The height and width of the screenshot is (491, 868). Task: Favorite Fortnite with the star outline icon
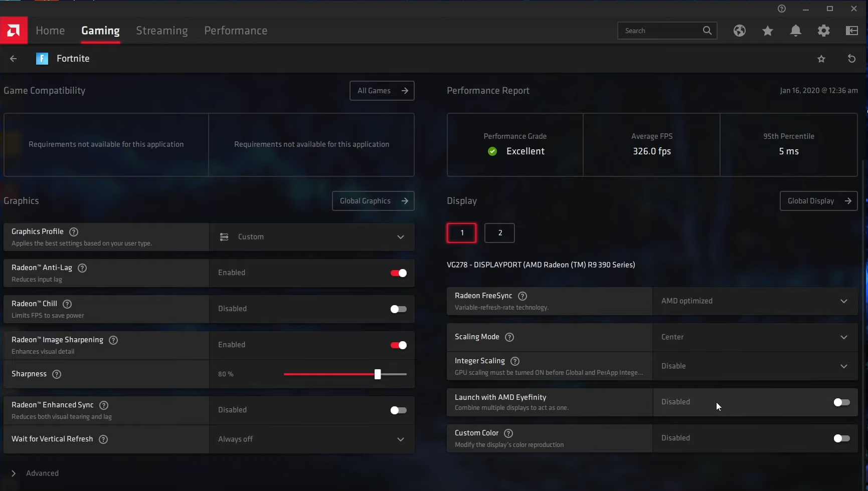(821, 59)
